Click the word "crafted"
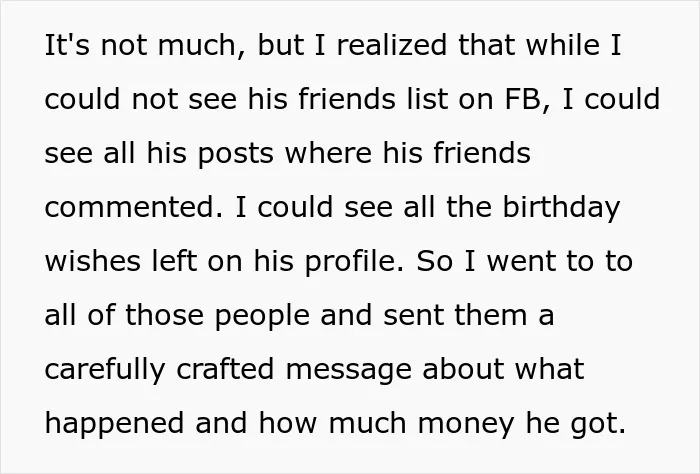Image resolution: width=700 pixels, height=474 pixels. click(225, 369)
